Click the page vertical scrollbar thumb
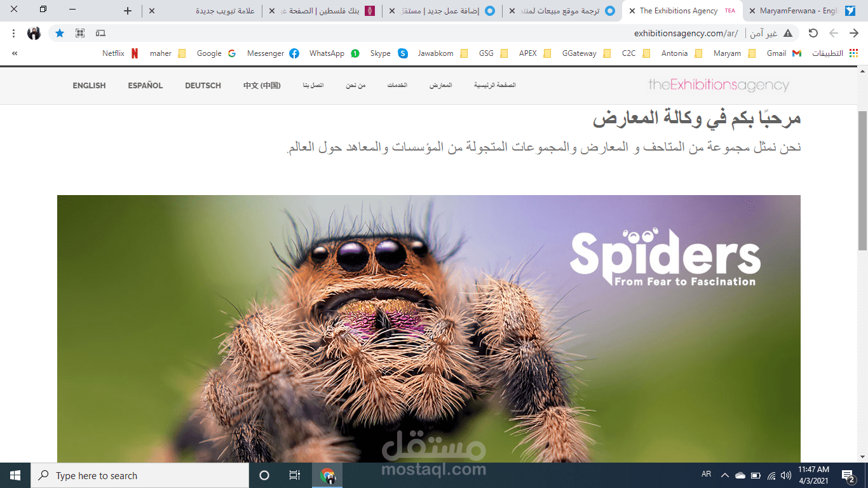 click(x=862, y=179)
